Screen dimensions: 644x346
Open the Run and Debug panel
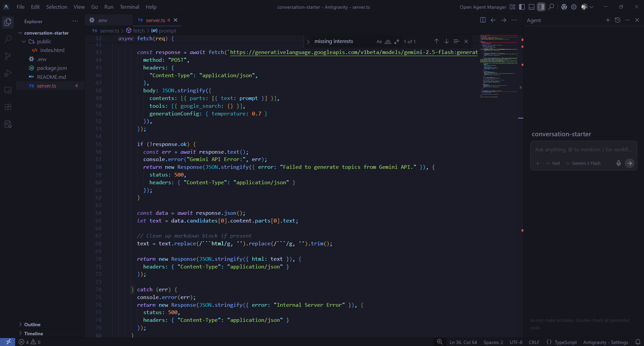pyautogui.click(x=8, y=73)
